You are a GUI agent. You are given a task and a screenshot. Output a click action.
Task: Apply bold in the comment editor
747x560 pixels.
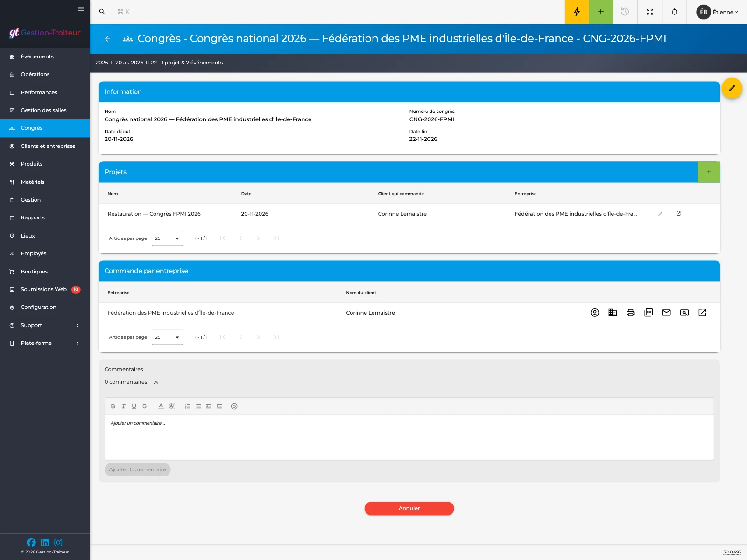pyautogui.click(x=113, y=406)
